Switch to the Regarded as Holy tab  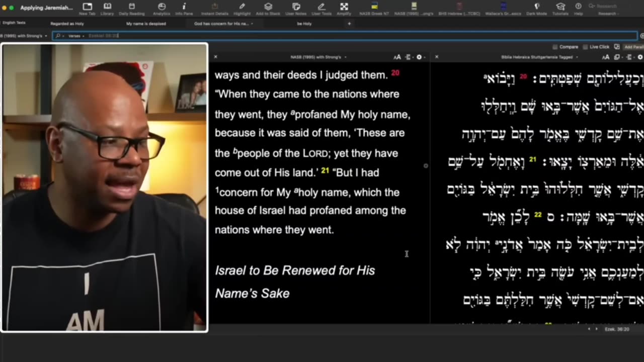67,24
